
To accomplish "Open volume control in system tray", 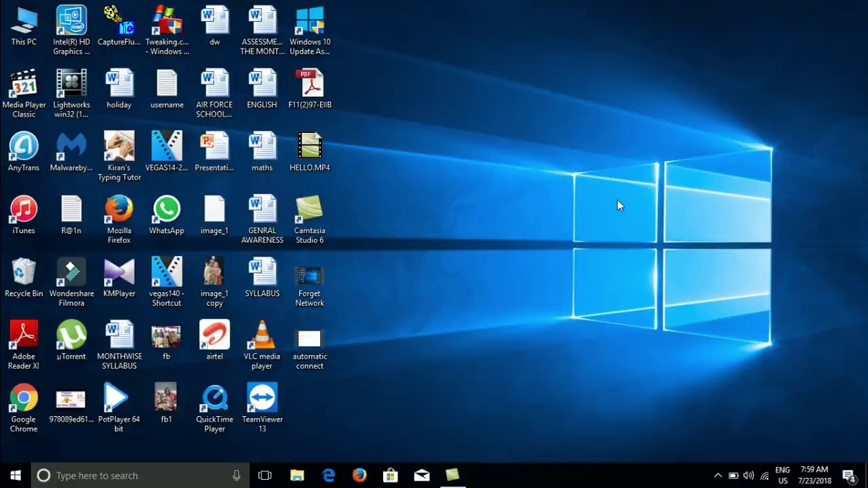I will point(749,475).
